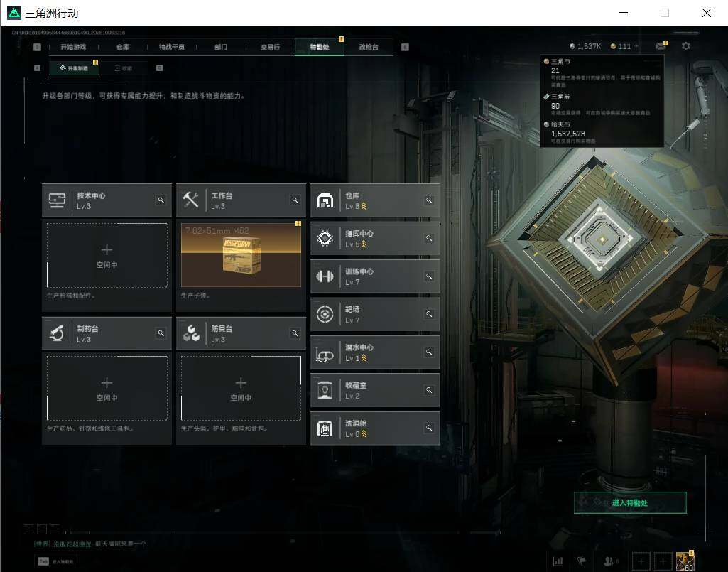
Task: Select the 指挥中心 department row
Action: point(375,238)
